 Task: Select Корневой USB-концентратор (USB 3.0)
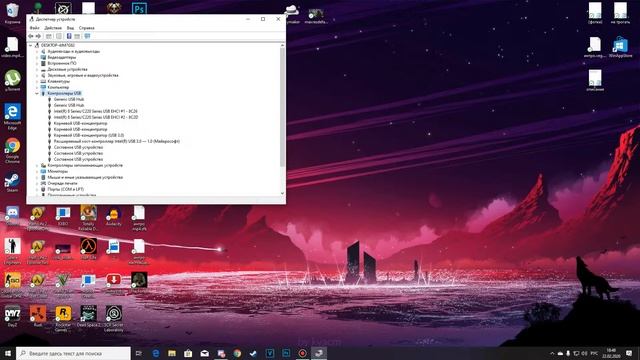pyautogui.click(x=89, y=135)
